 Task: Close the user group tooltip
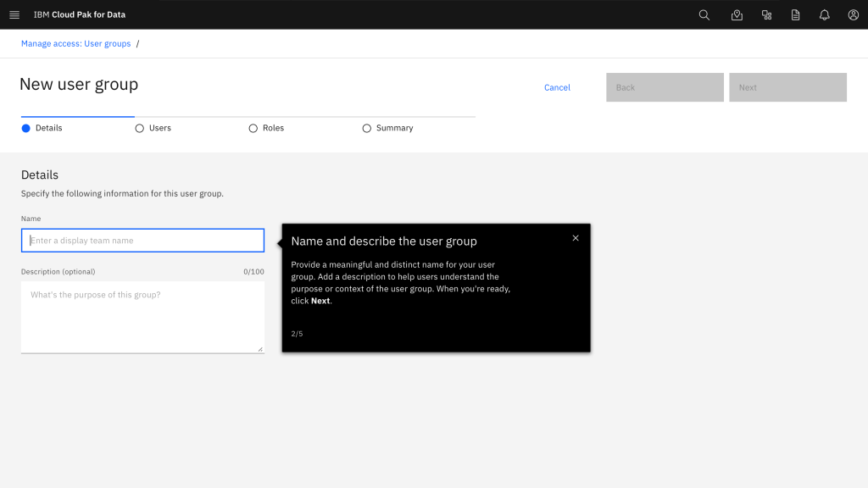point(576,238)
